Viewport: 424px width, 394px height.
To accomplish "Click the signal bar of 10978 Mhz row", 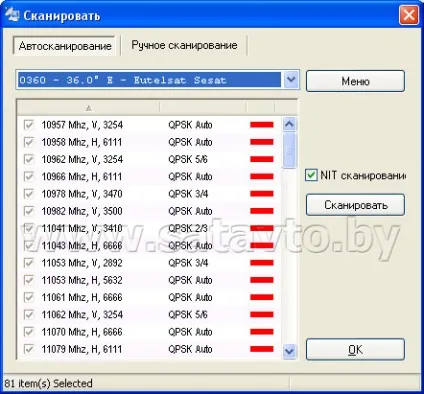I will tap(262, 194).
